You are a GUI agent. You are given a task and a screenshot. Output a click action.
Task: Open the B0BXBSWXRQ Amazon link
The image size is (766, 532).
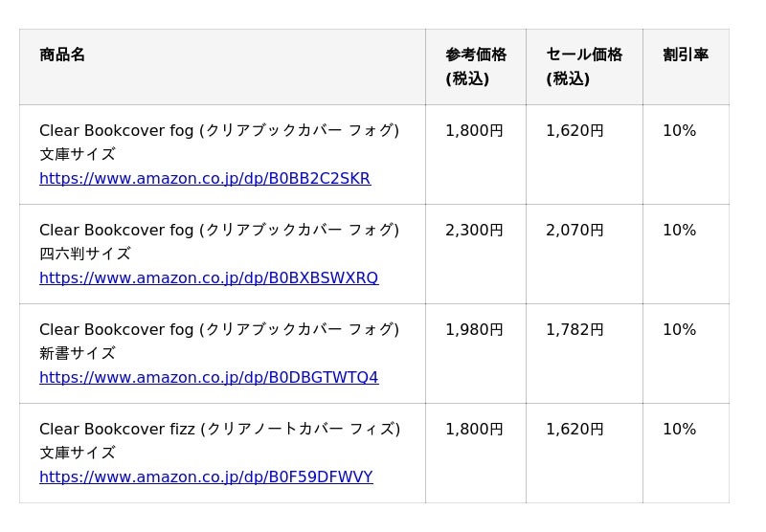tap(208, 278)
